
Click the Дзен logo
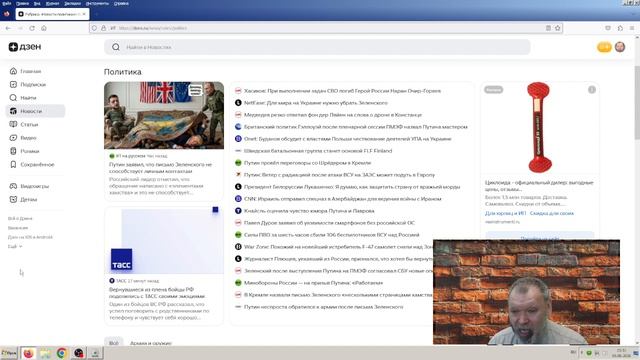25,47
